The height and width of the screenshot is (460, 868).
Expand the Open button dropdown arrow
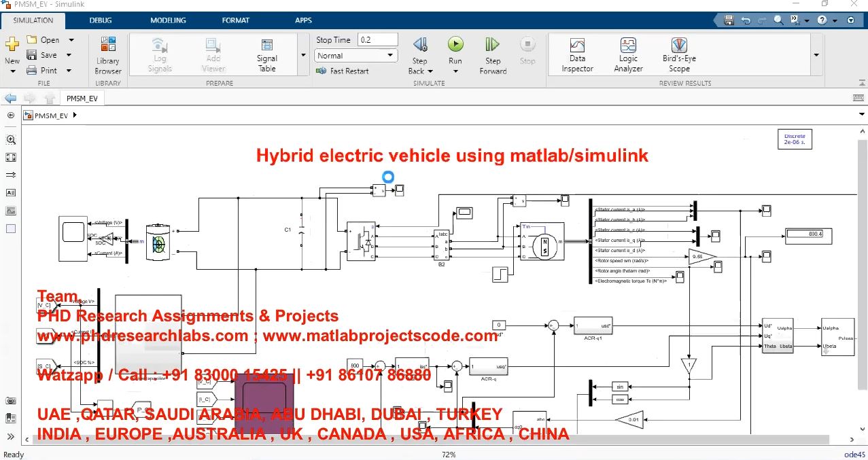pos(71,40)
